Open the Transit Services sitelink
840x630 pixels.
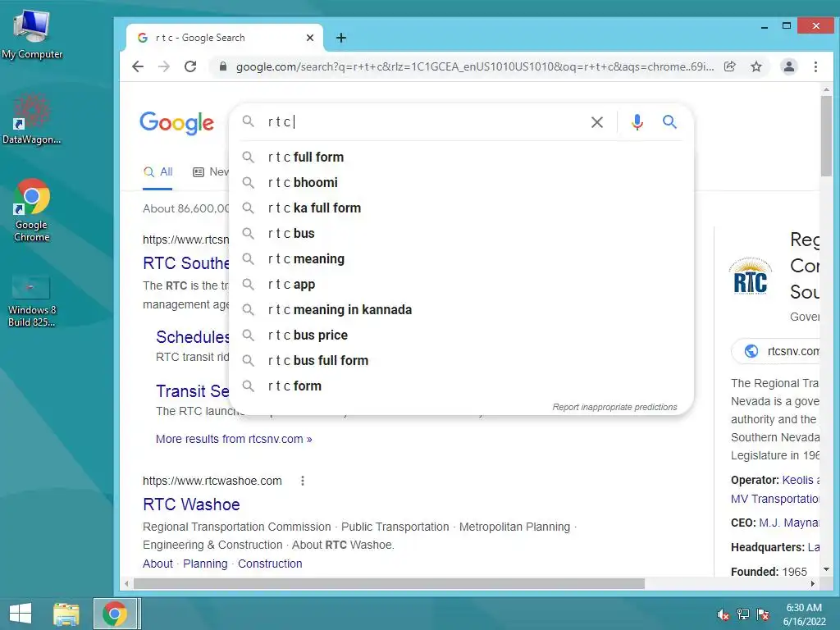click(192, 391)
